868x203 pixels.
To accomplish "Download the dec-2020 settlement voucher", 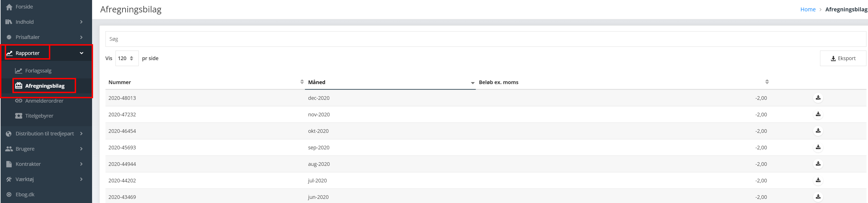I will click(x=818, y=98).
